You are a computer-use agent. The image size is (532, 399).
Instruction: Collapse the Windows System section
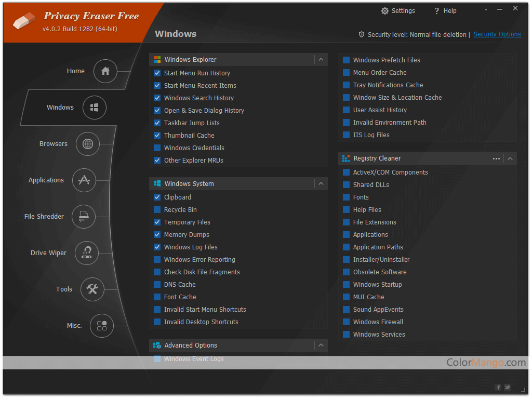(321, 184)
